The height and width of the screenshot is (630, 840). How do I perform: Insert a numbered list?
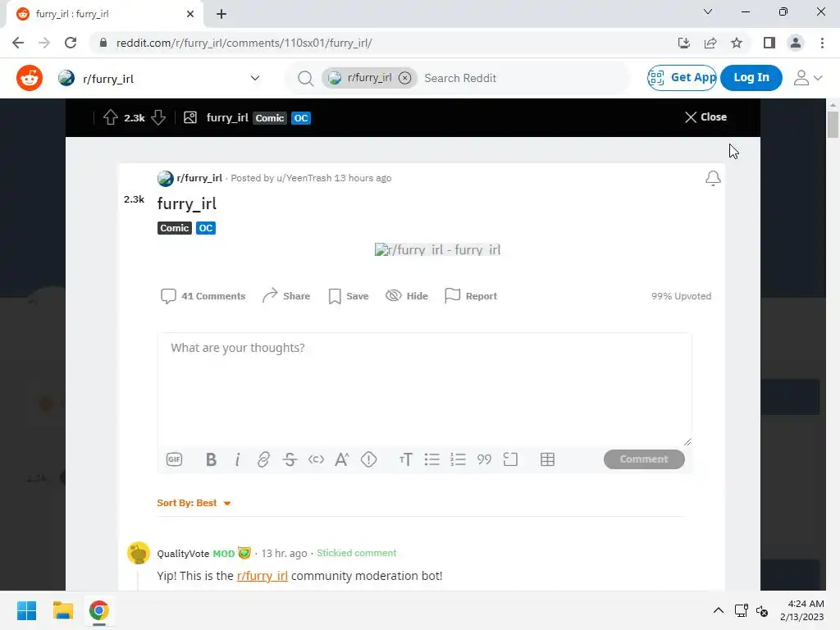pos(458,459)
